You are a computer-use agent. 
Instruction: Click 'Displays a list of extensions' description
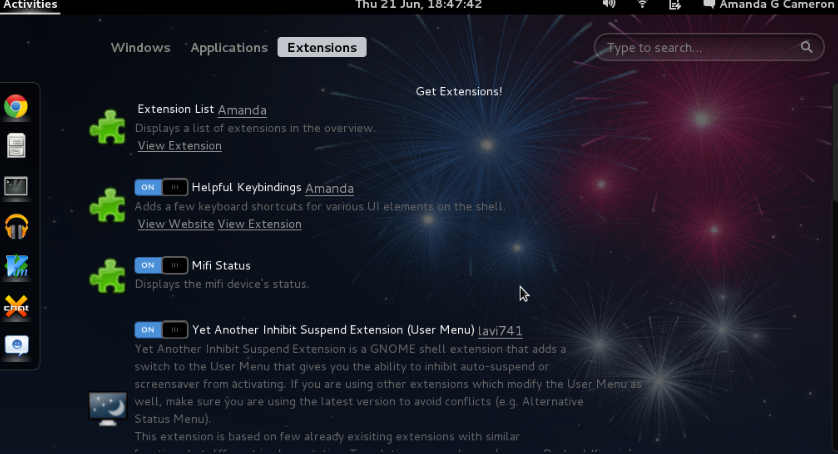[255, 128]
